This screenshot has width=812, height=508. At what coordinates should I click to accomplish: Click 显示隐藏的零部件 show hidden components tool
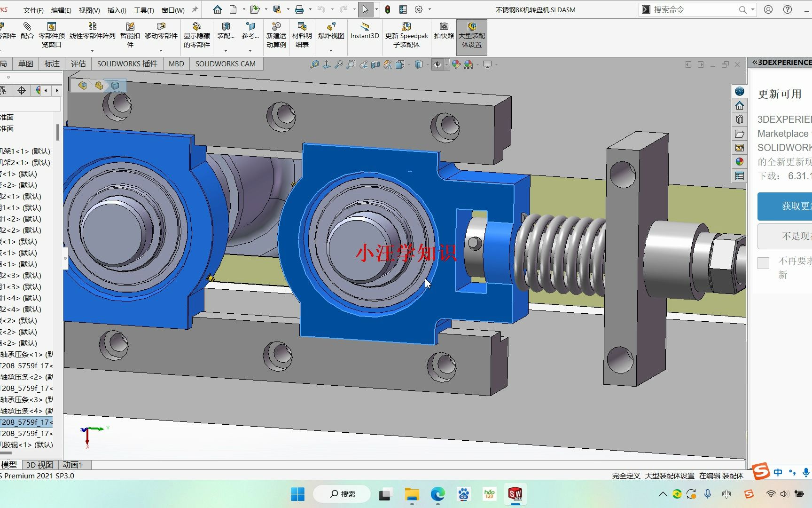[x=197, y=35]
